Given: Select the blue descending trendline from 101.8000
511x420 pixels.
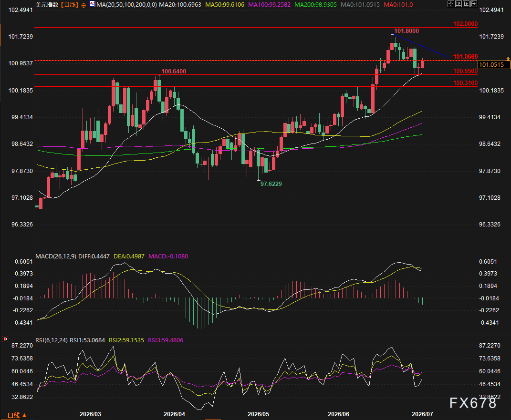Looking at the screenshot, I should [420, 46].
